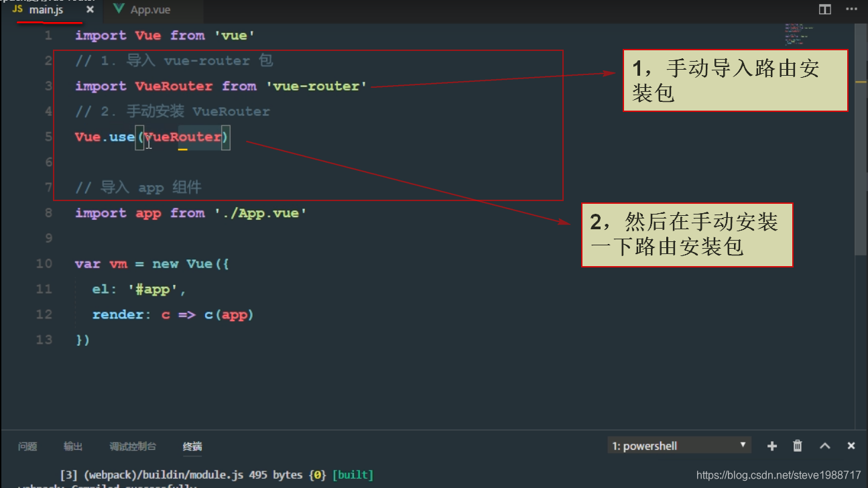This screenshot has height=488, width=868.
Task: Click the code minimap preview
Action: point(798,34)
